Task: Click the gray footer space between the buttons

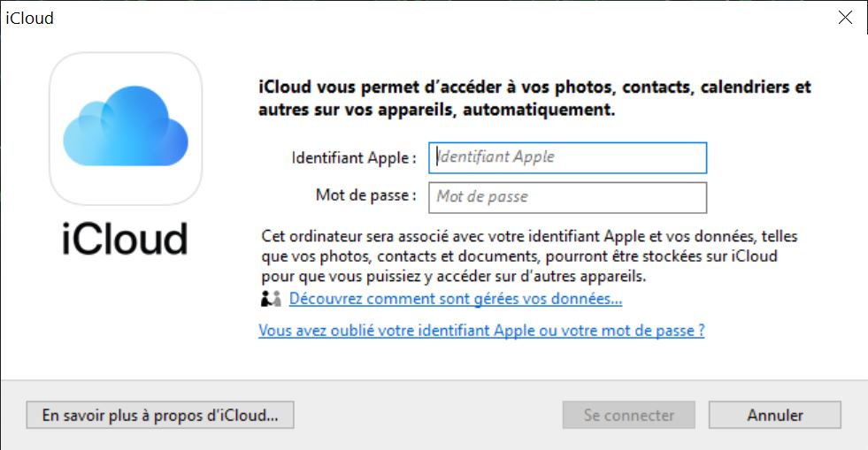Action: pos(425,415)
